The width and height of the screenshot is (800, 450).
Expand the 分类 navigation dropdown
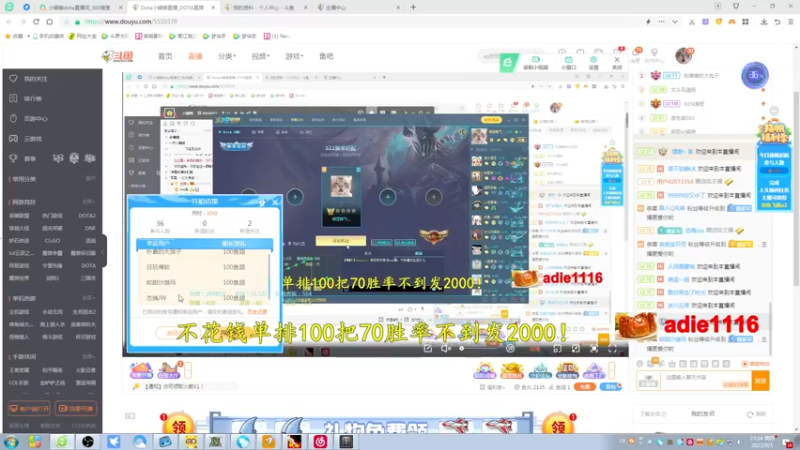coord(227,56)
